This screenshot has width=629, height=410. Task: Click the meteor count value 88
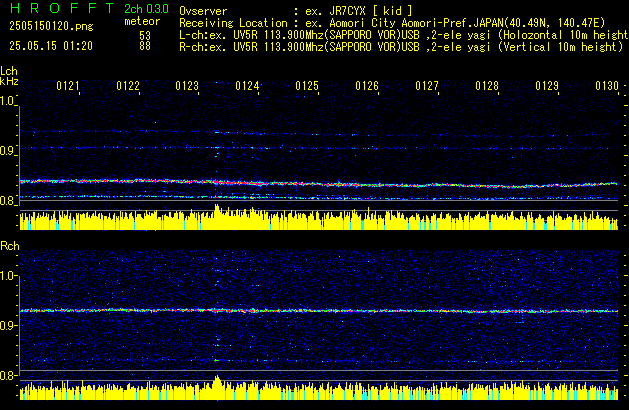[145, 46]
